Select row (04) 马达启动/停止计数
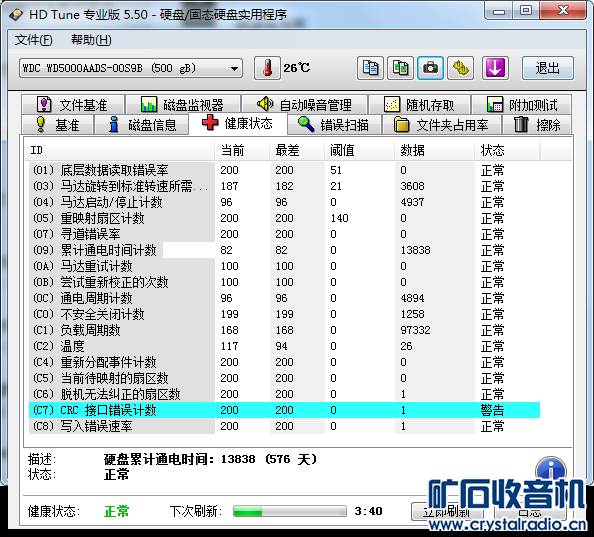The image size is (594, 537). pos(284,202)
